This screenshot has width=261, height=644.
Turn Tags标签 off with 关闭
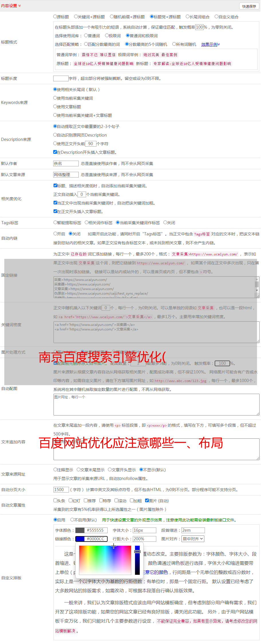[165, 222]
